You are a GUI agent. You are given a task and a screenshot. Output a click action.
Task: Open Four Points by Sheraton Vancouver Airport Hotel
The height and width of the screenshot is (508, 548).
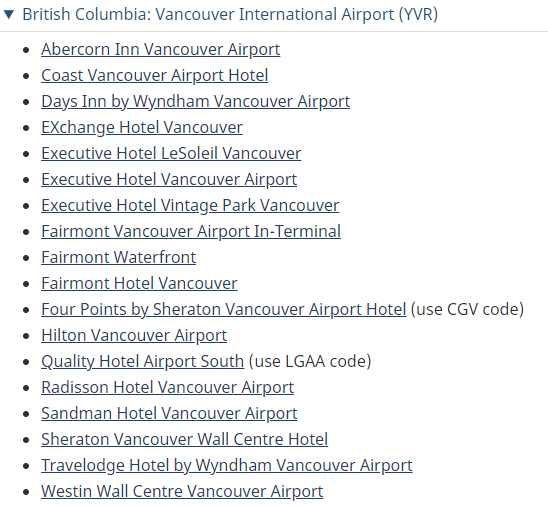(x=224, y=309)
